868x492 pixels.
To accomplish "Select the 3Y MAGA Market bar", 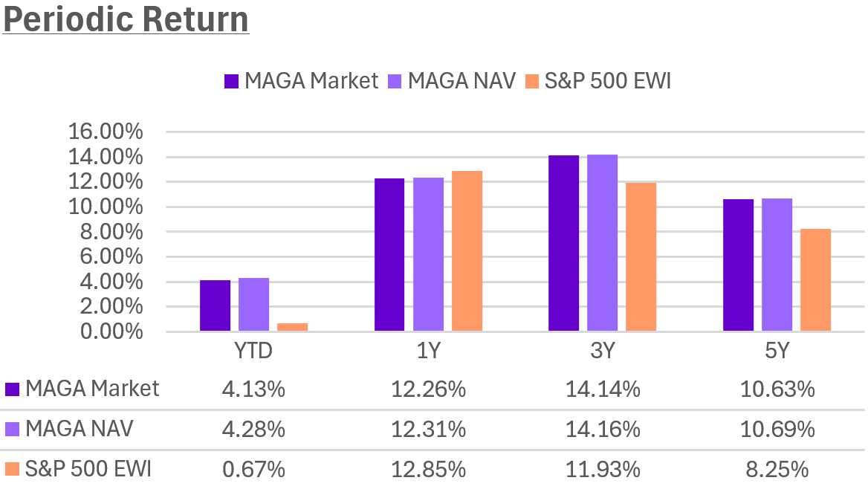I will coord(564,243).
